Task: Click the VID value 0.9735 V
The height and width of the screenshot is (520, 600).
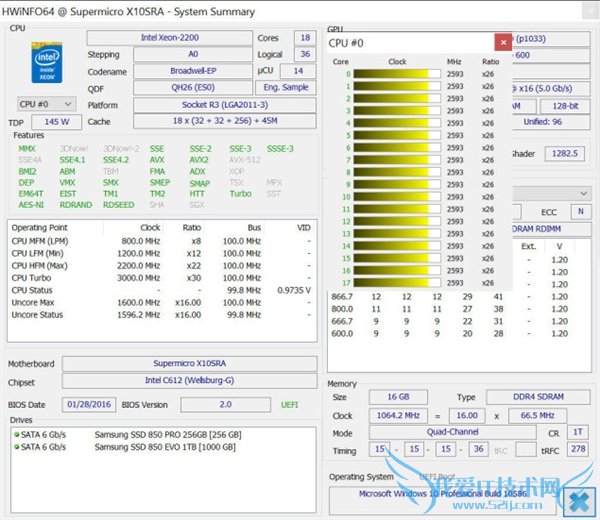Action: [294, 290]
